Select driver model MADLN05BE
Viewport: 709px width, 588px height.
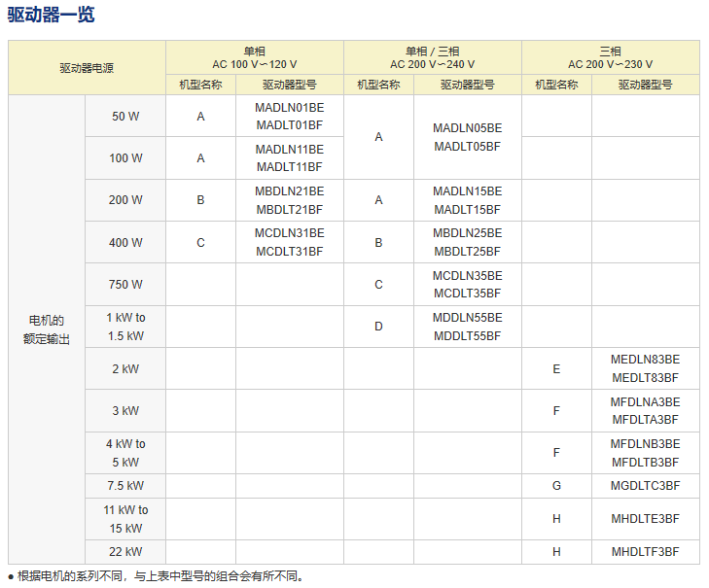(x=468, y=128)
